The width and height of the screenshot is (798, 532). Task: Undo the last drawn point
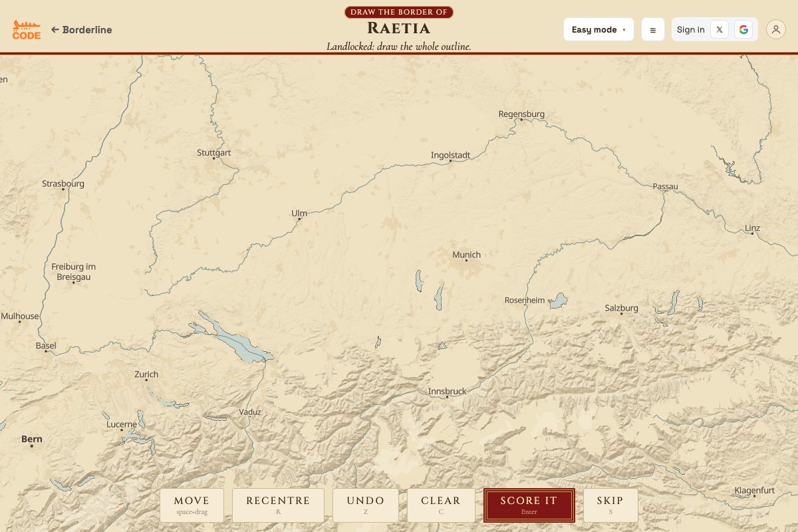tap(366, 505)
